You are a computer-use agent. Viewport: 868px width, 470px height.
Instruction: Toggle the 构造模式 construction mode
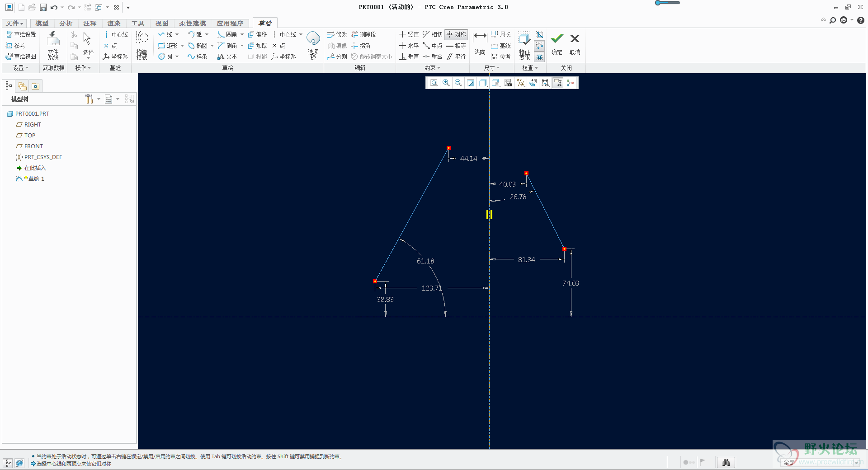(x=142, y=46)
